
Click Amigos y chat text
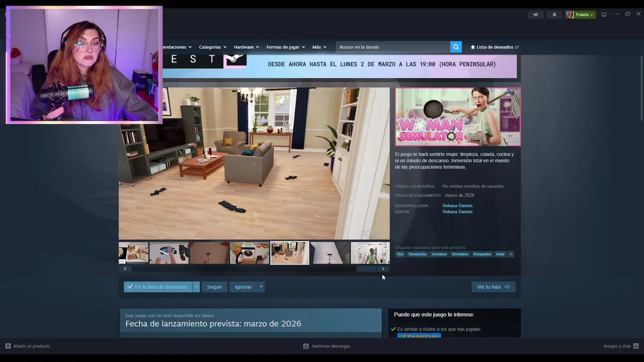click(x=617, y=346)
